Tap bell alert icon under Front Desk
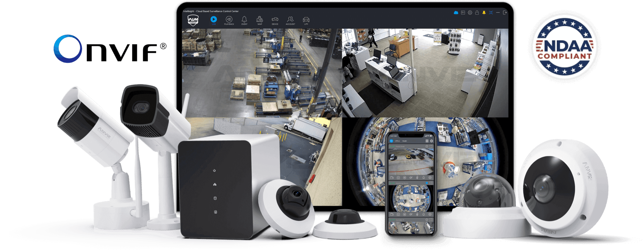The width and height of the screenshot is (644, 252). (x=423, y=177)
